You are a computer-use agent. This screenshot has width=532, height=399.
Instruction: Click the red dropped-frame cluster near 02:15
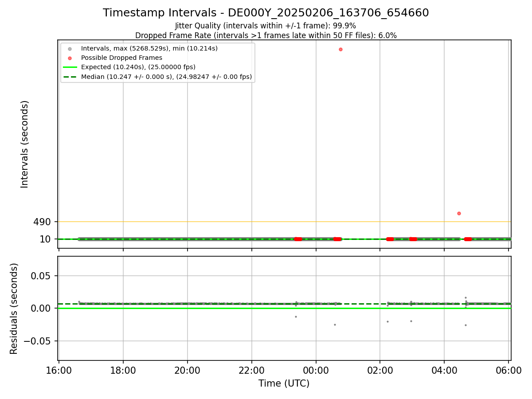pyautogui.click(x=390, y=239)
